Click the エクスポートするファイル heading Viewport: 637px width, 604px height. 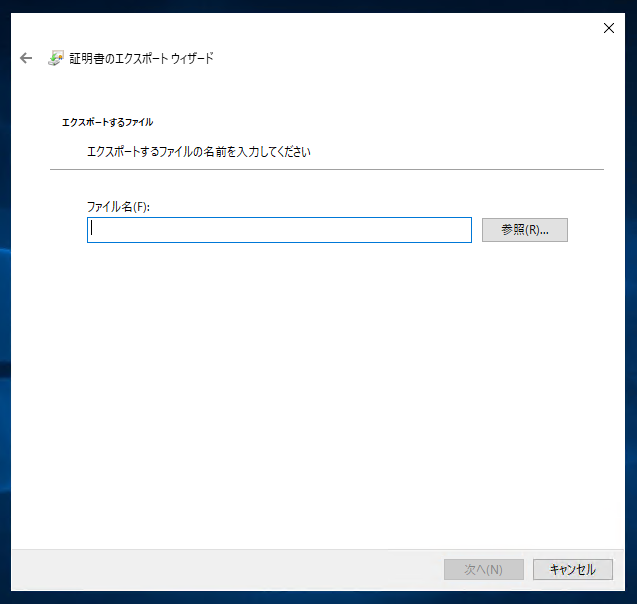pyautogui.click(x=107, y=122)
